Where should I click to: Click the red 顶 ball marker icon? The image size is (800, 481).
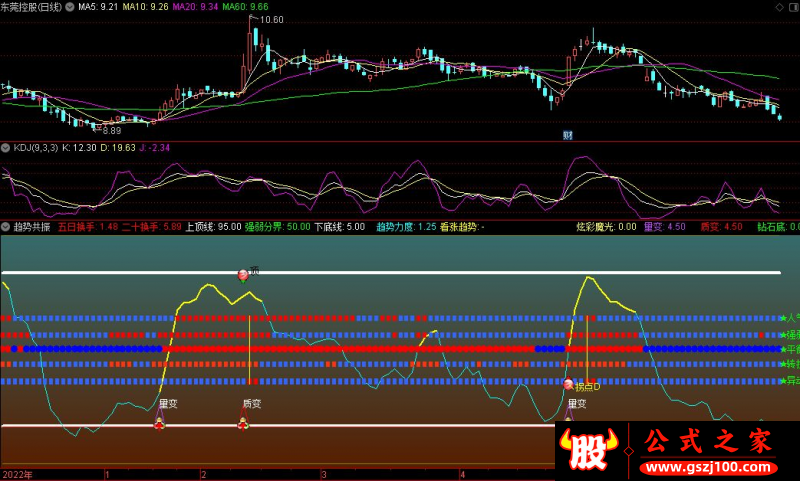243,274
